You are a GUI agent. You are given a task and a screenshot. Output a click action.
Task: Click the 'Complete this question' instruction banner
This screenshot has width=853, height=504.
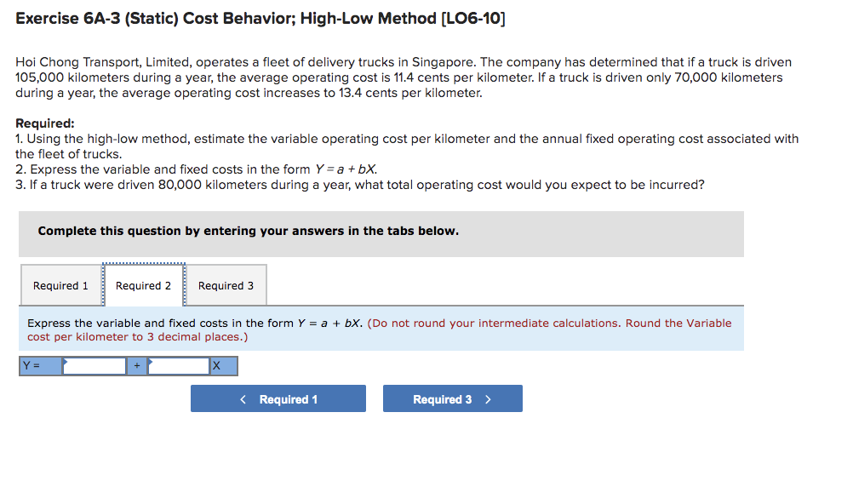click(381, 234)
